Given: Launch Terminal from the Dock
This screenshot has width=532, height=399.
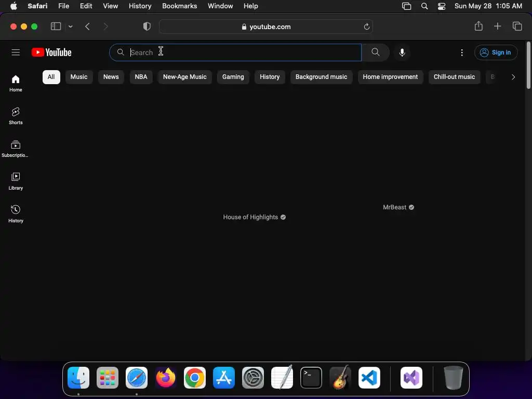Looking at the screenshot, I should coord(311,378).
